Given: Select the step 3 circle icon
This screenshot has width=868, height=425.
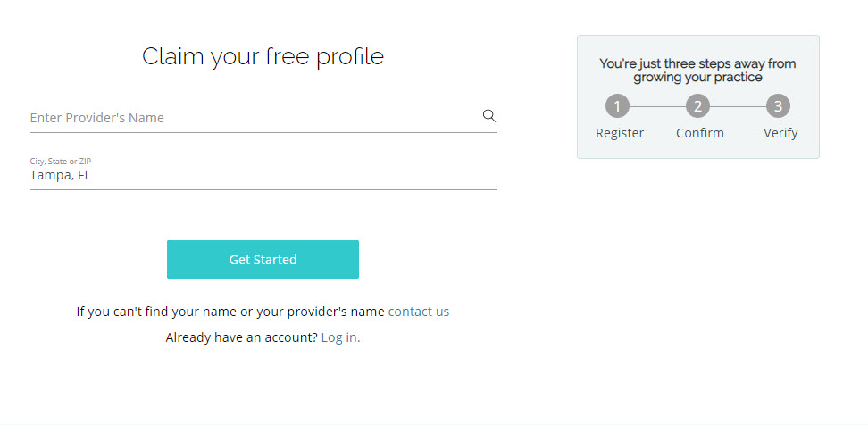Looking at the screenshot, I should (x=778, y=106).
